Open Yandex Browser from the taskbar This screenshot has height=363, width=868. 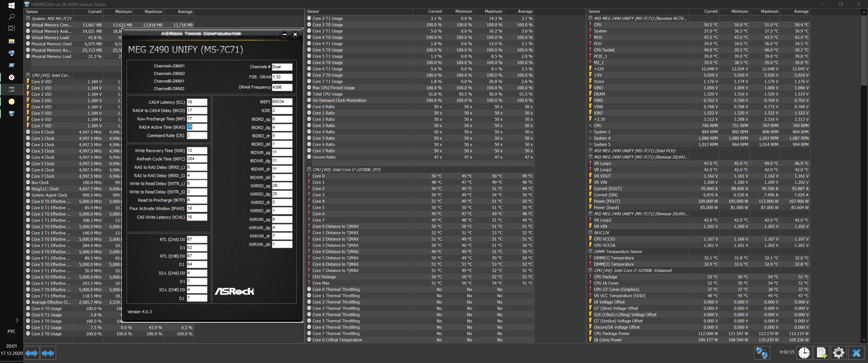tap(11, 77)
